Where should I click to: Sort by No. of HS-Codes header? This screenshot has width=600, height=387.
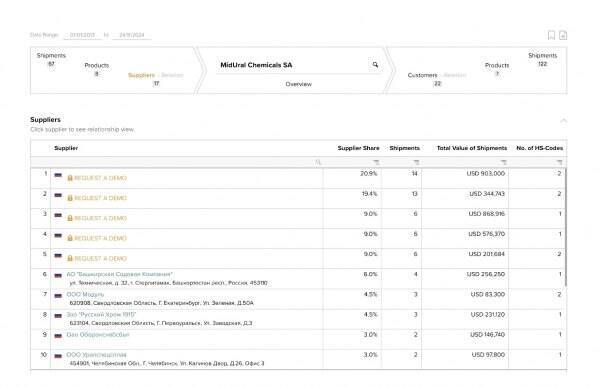(540, 148)
